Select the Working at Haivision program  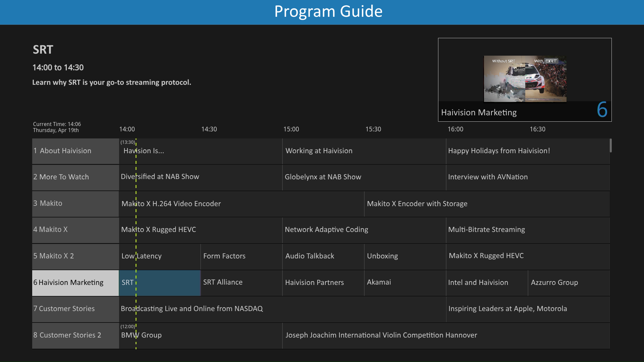click(364, 151)
